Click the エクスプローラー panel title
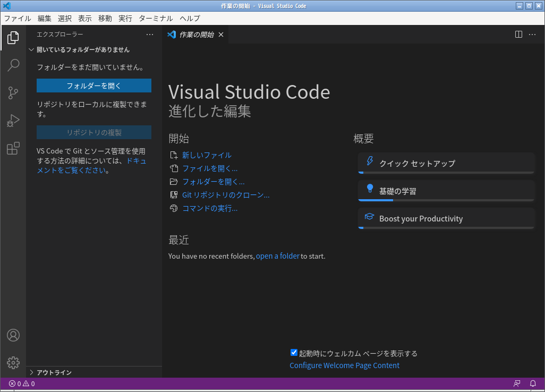The image size is (545, 392). (x=60, y=35)
